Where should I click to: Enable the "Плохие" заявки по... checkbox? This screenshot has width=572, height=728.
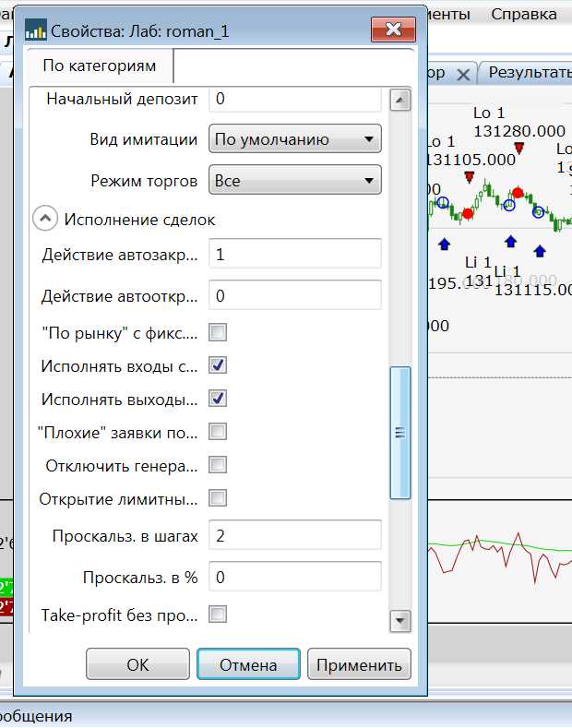(x=218, y=432)
